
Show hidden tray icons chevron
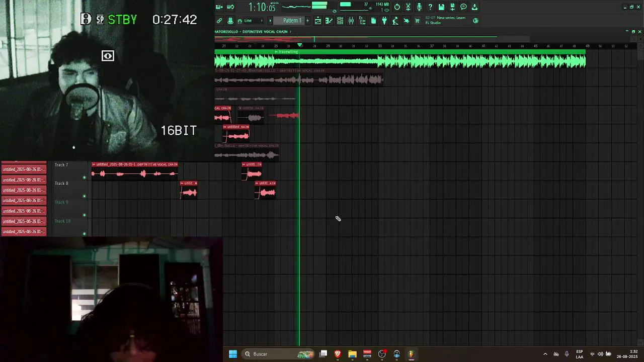point(545,354)
